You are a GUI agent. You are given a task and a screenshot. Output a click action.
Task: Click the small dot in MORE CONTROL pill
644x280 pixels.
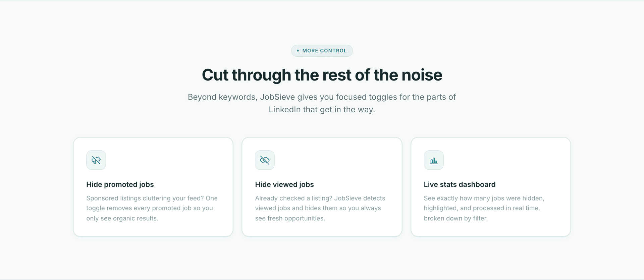pos(298,51)
